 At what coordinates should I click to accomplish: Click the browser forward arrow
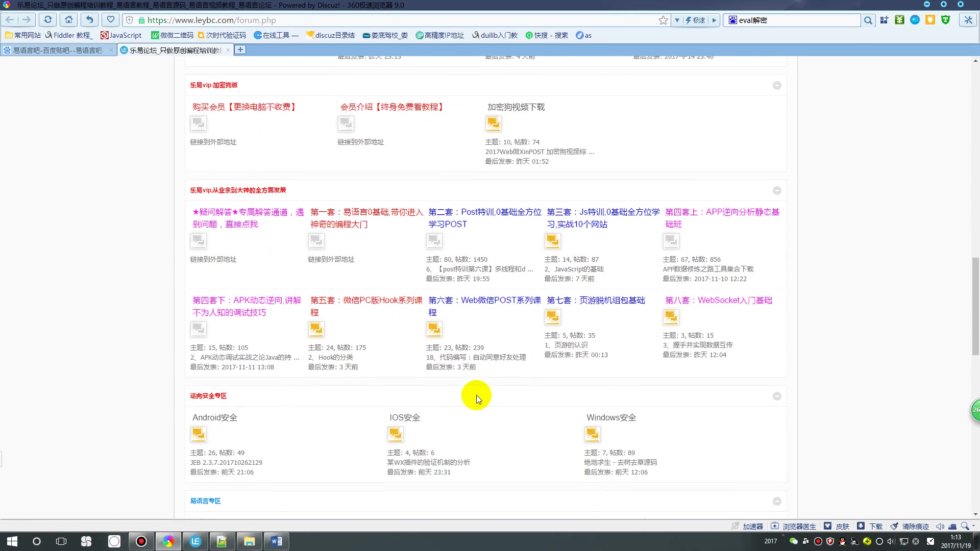point(27,20)
